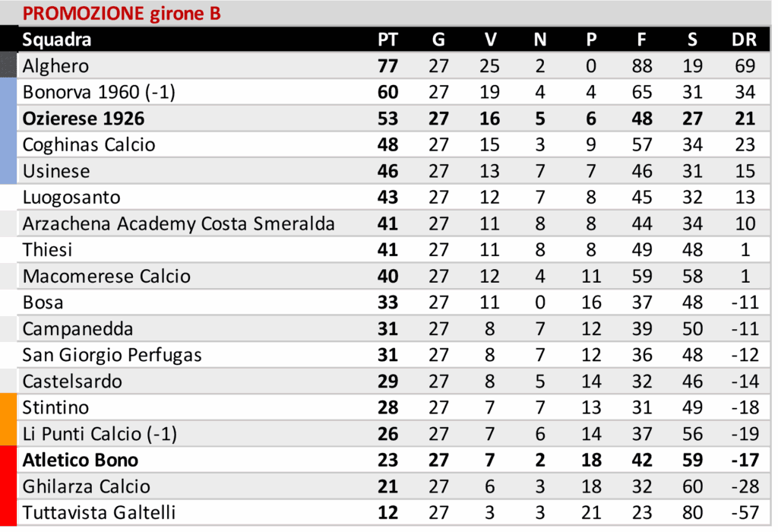The image size is (778, 532).
Task: Select the Squadra column header
Action: tap(57, 40)
